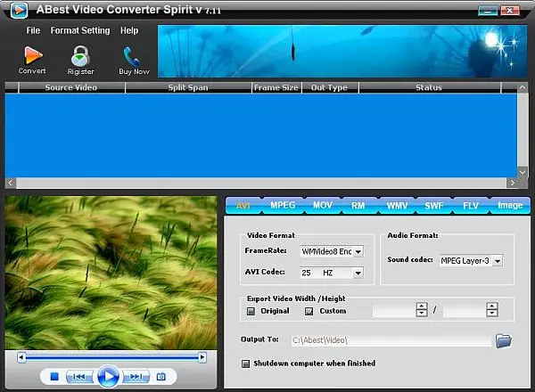Click the Output To path field
Image resolution: width=535 pixels, height=392 pixels.
click(391, 340)
